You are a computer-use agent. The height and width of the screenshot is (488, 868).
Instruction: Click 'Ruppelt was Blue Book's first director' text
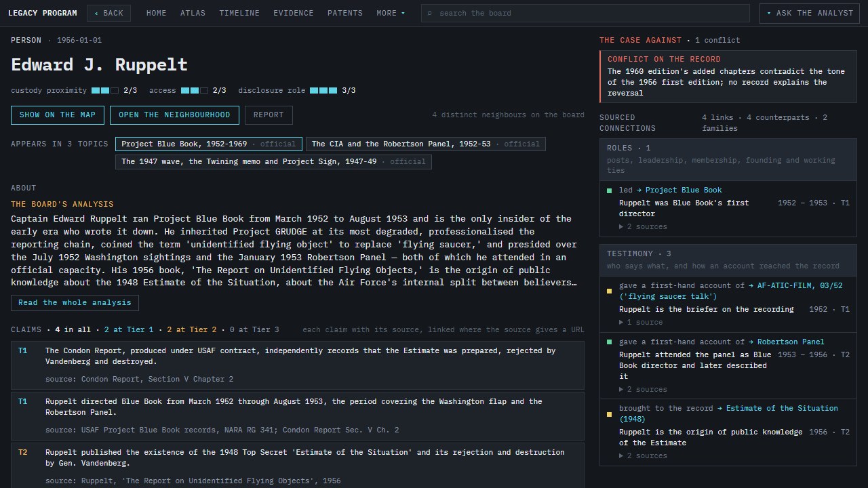tap(684, 208)
